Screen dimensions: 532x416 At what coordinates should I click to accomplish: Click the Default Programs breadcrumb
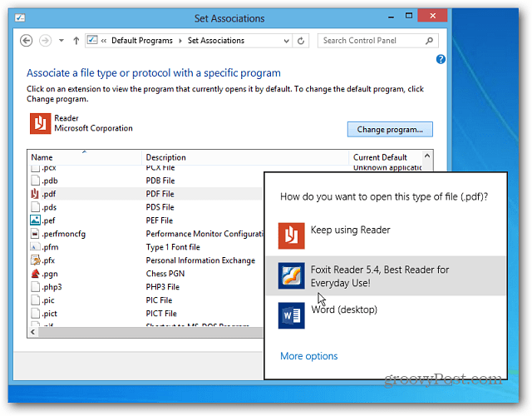(x=142, y=41)
